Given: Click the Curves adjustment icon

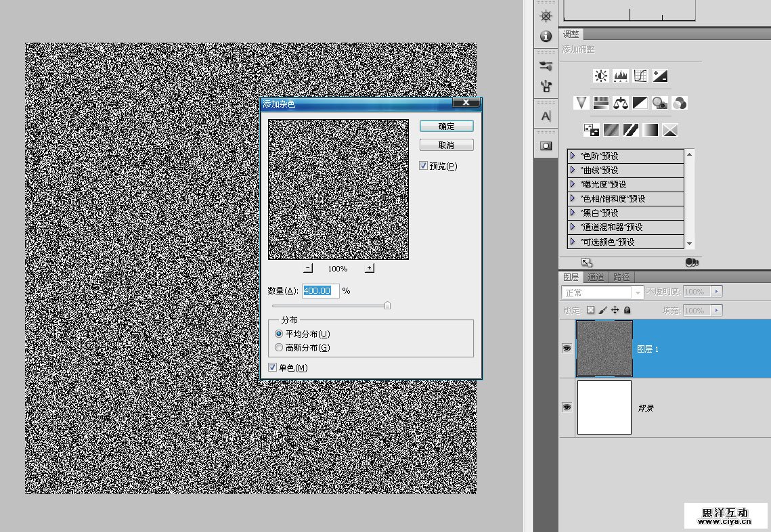Looking at the screenshot, I should tap(640, 76).
